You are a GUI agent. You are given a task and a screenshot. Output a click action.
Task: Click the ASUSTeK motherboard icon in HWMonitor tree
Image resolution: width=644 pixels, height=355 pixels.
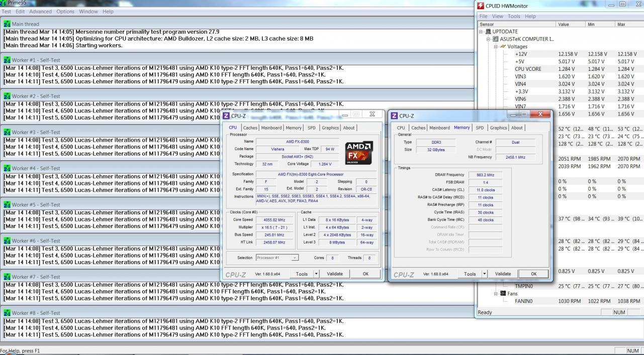pos(496,39)
